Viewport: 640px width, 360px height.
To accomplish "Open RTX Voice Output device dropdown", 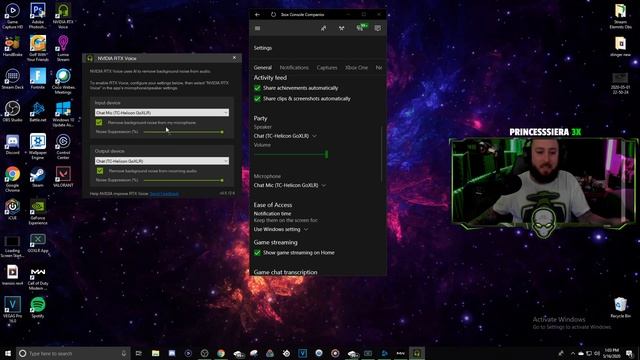I will (x=162, y=161).
